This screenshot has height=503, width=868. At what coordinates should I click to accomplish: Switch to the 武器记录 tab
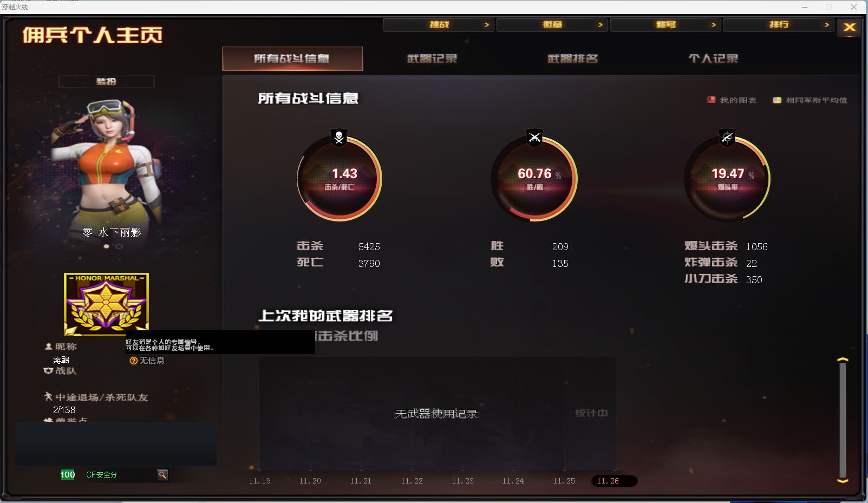point(432,58)
